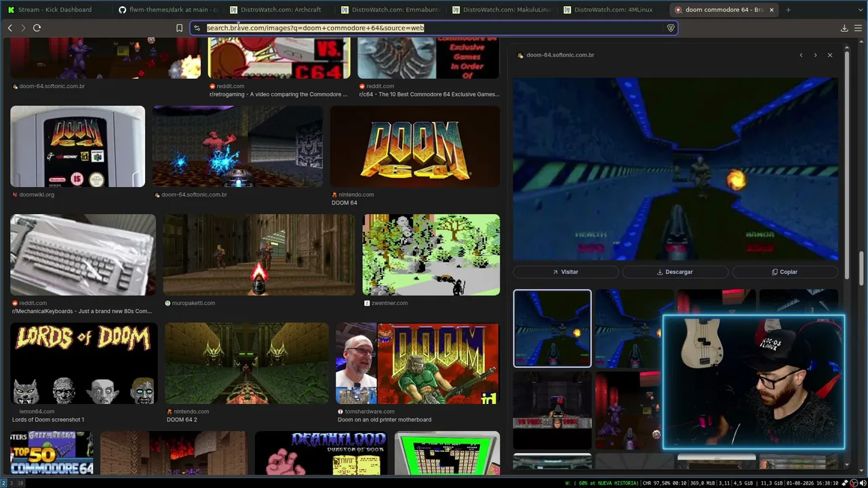
Task: Open the Top 50 Commodore 64 image
Action: (52, 453)
